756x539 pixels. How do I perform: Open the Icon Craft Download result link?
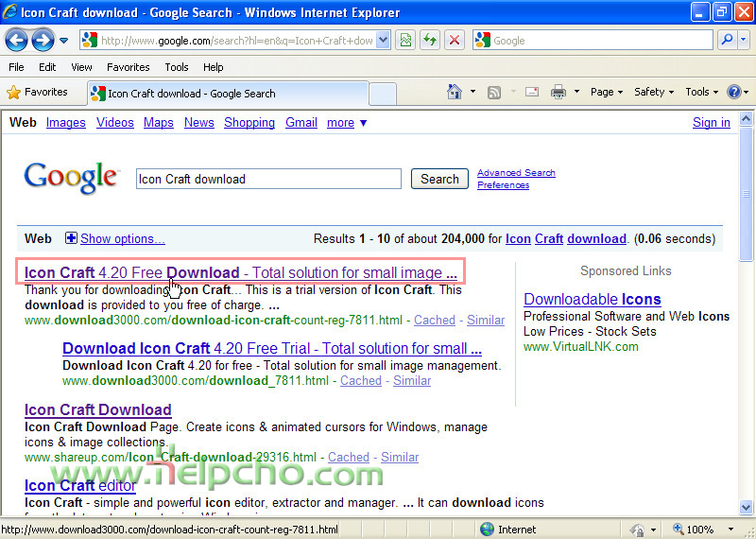98,409
